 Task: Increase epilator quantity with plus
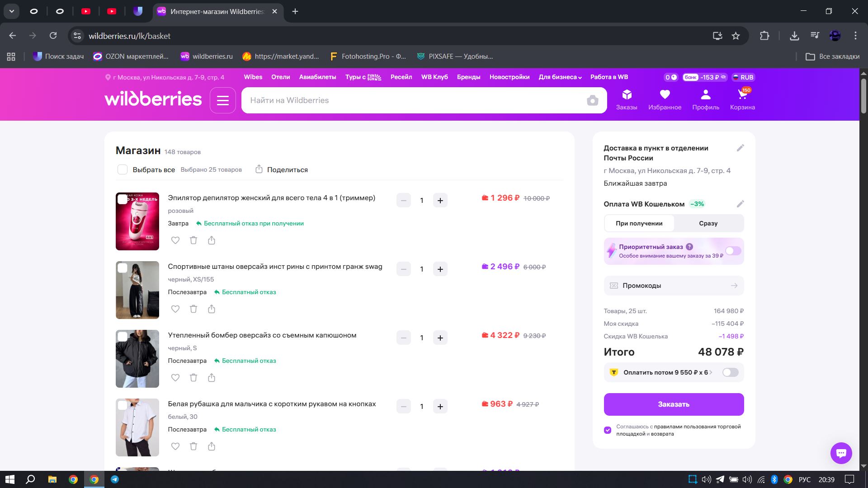pyautogui.click(x=440, y=201)
